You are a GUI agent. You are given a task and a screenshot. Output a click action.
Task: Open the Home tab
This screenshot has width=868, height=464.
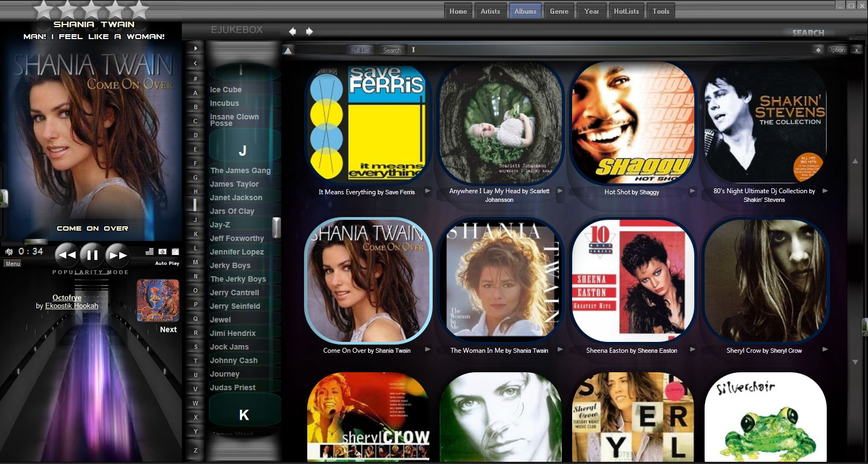458,11
